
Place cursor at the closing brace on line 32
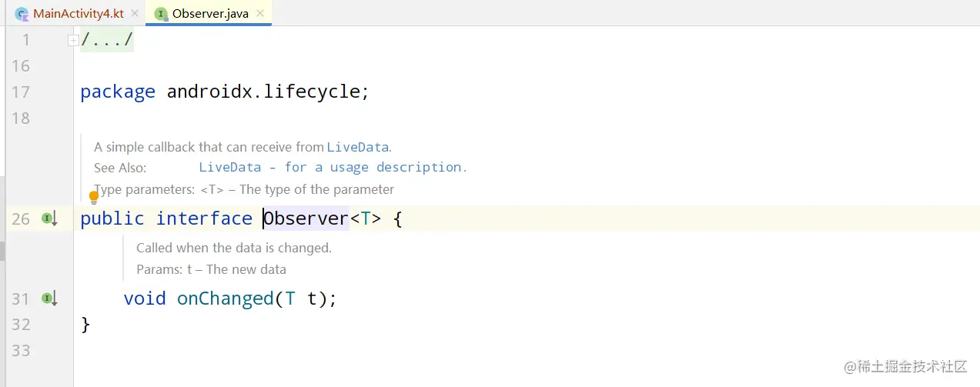(85, 325)
